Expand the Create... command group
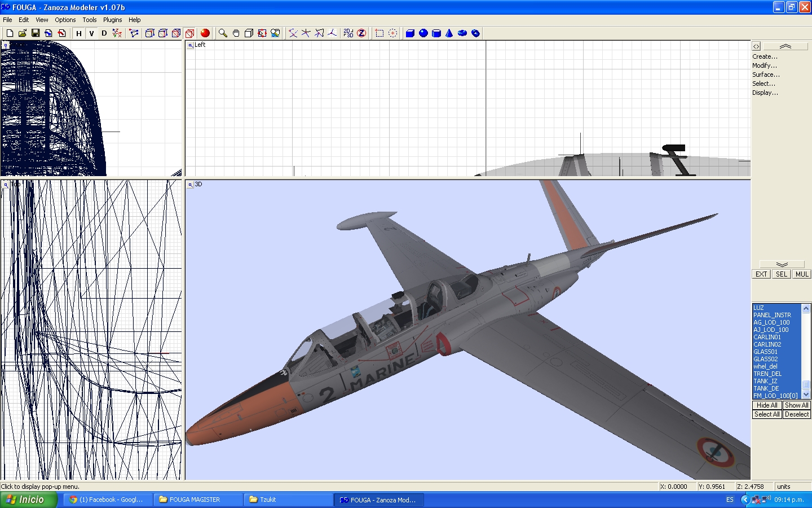The width and height of the screenshot is (812, 508). point(765,56)
